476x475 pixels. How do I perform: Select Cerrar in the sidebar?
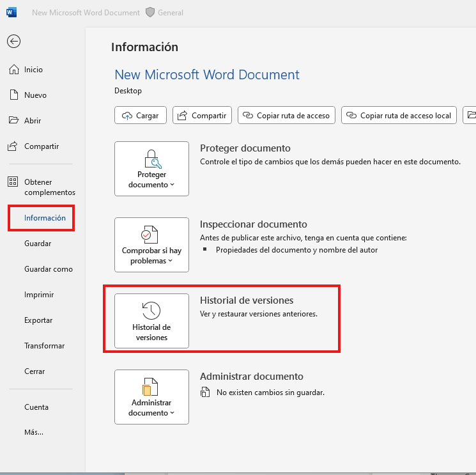35,371
